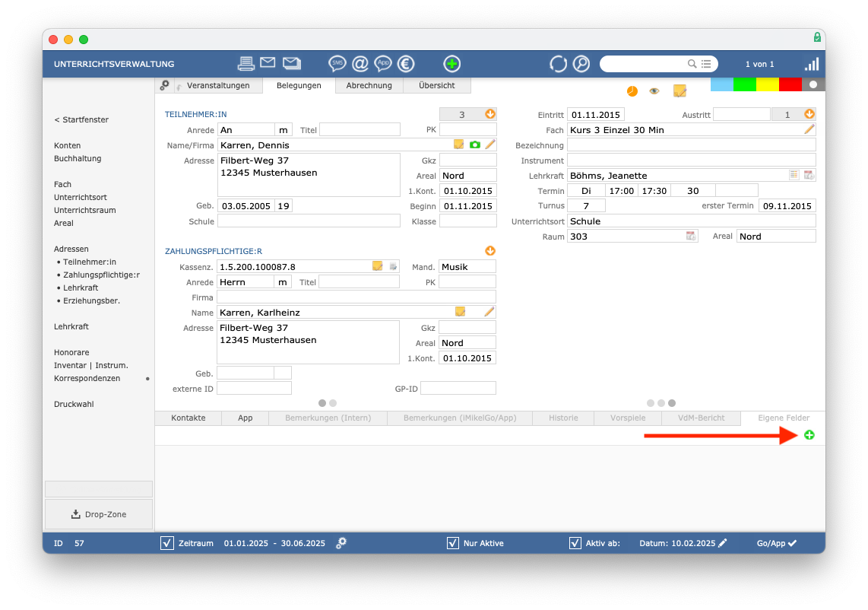Image resolution: width=868 pixels, height=610 pixels.
Task: Expand orange arrow next to Teilnehmer count 3
Action: (x=490, y=114)
